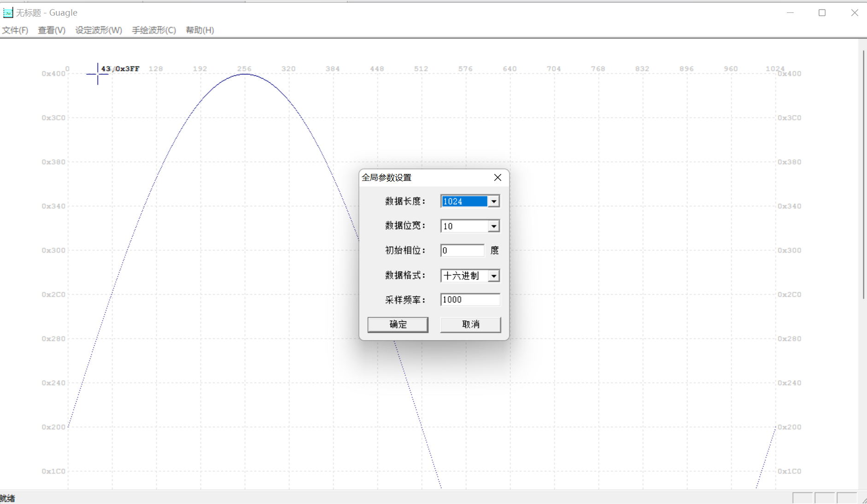Screen dimensions: 867x504
Task: Click the 数据格式 label
Action: tap(405, 275)
